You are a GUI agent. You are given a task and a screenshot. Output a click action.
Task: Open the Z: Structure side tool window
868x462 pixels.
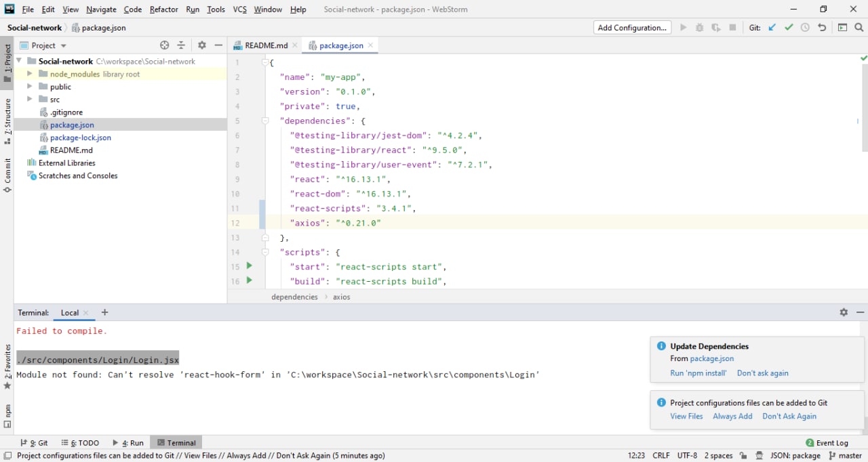point(7,122)
